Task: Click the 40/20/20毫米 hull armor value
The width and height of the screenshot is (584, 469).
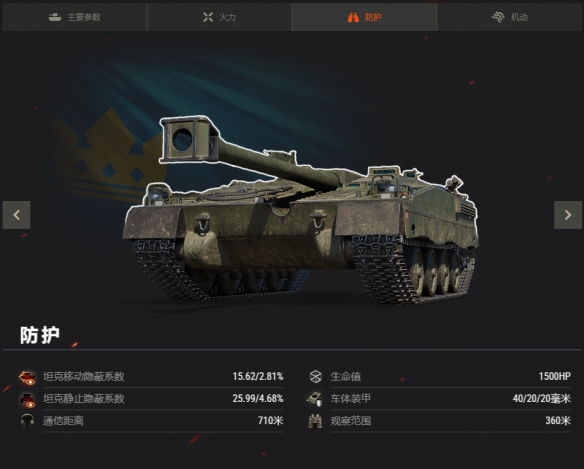Action: [542, 399]
